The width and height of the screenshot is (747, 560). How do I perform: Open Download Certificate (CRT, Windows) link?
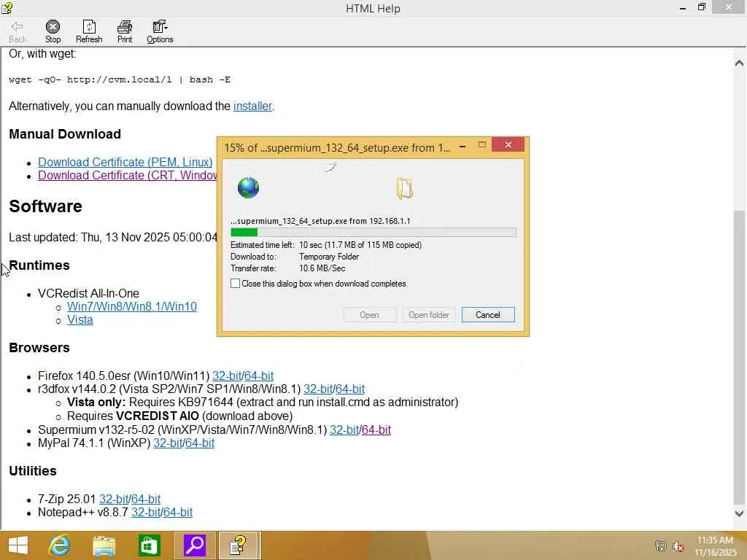[127, 175]
